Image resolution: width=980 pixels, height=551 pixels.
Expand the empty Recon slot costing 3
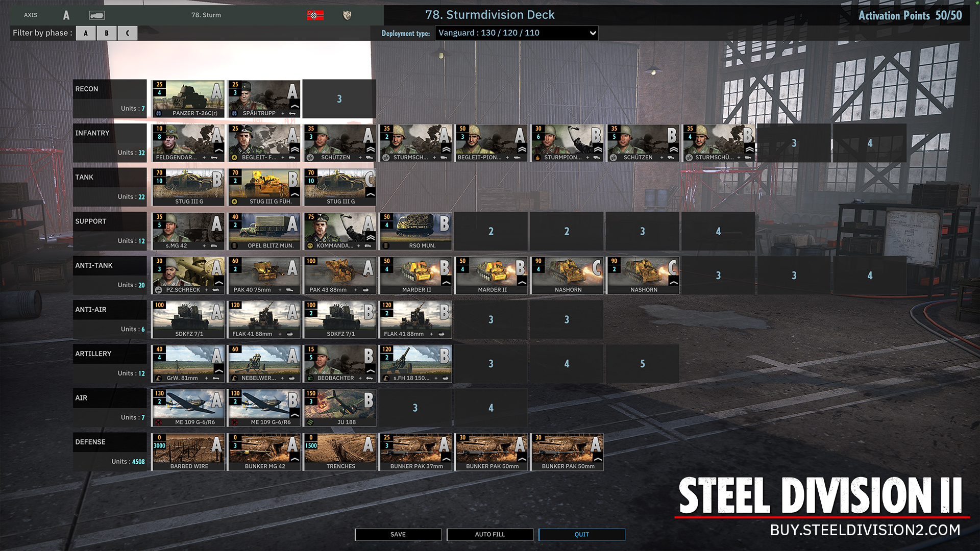pos(339,99)
